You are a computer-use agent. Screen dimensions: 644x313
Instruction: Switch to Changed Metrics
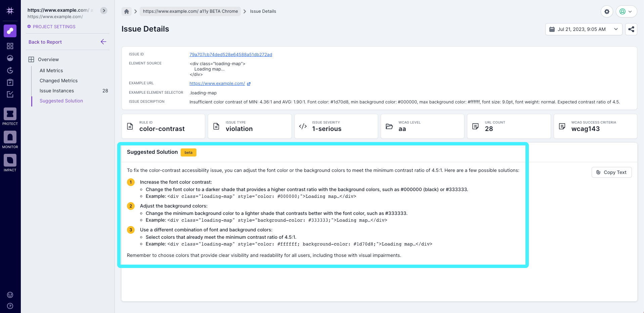[58, 81]
